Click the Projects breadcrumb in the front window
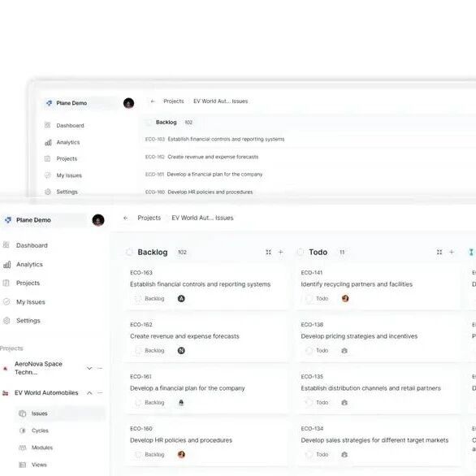The image size is (476, 476). coord(149,218)
